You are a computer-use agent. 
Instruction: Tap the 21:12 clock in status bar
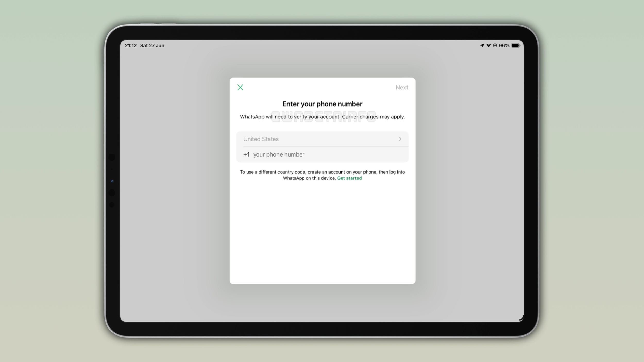[131, 45]
